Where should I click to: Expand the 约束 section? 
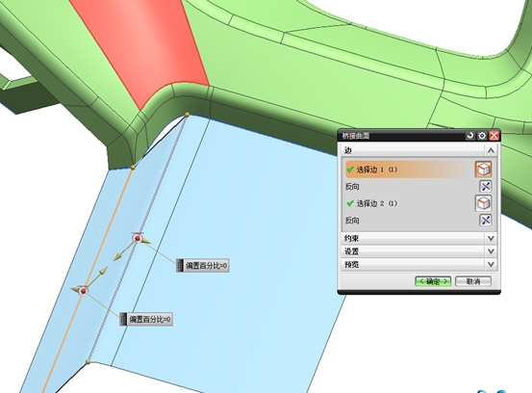[419, 239]
